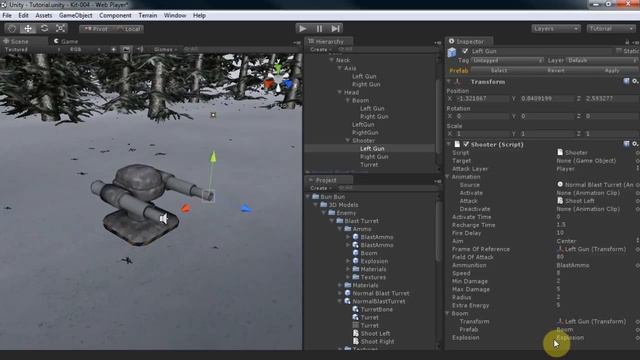Click the TurretBone icon in Project
This screenshot has width=640, height=360.
(355, 309)
